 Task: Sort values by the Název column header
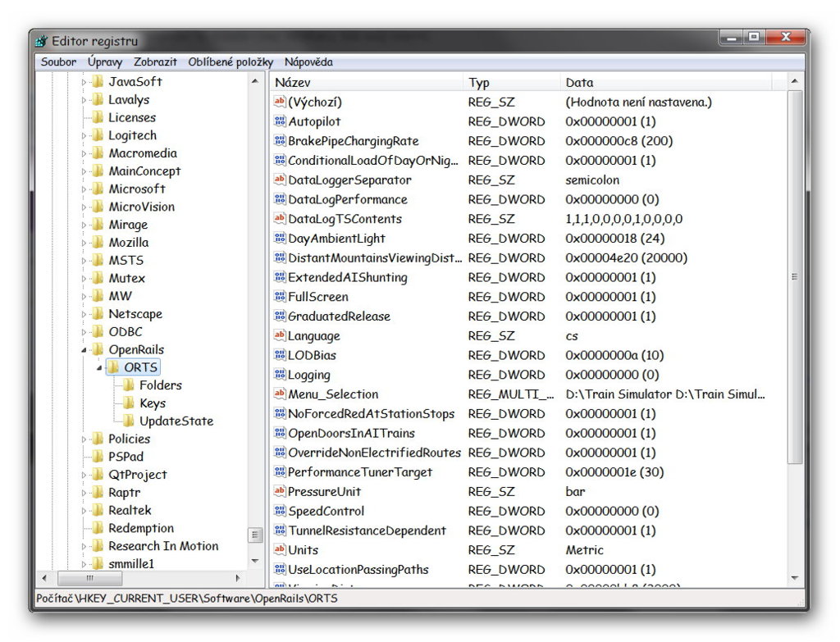pyautogui.click(x=365, y=83)
